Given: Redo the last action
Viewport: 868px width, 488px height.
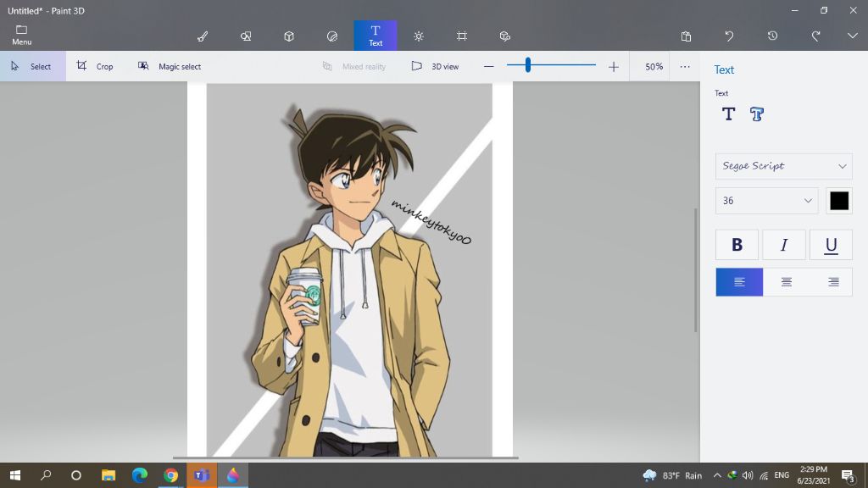Looking at the screenshot, I should pyautogui.click(x=815, y=36).
